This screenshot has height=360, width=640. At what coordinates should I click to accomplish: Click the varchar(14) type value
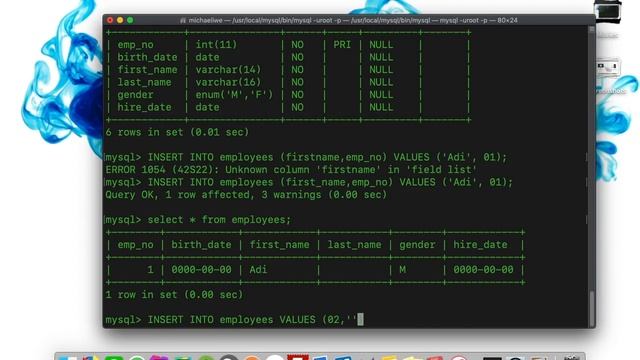228,70
